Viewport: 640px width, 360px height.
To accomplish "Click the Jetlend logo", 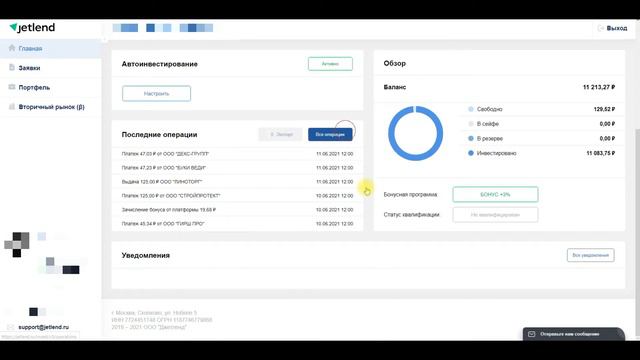I will tap(32, 27).
